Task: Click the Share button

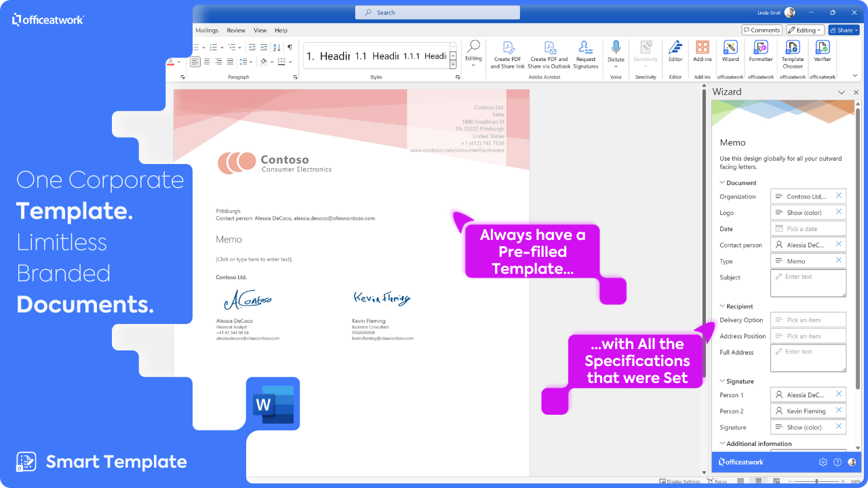Action: [844, 30]
